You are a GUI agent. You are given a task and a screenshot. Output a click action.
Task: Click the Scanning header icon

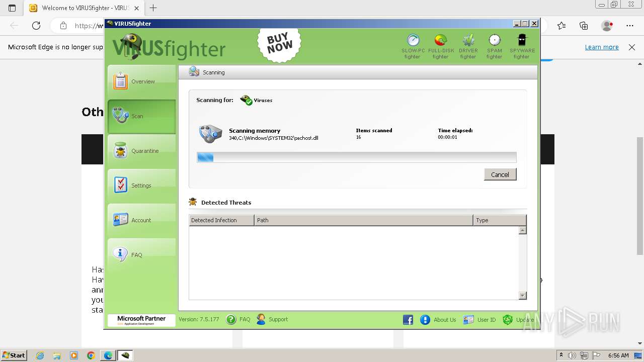point(194,72)
